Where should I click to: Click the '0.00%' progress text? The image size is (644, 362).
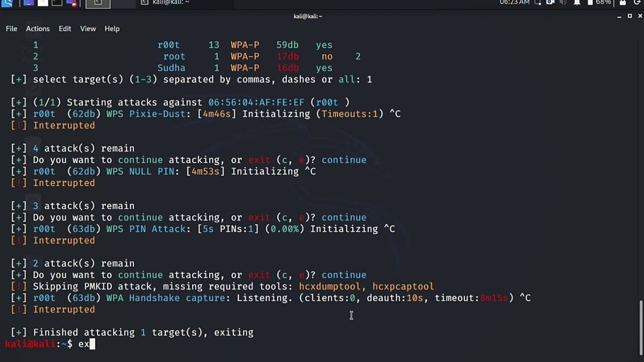pos(285,229)
